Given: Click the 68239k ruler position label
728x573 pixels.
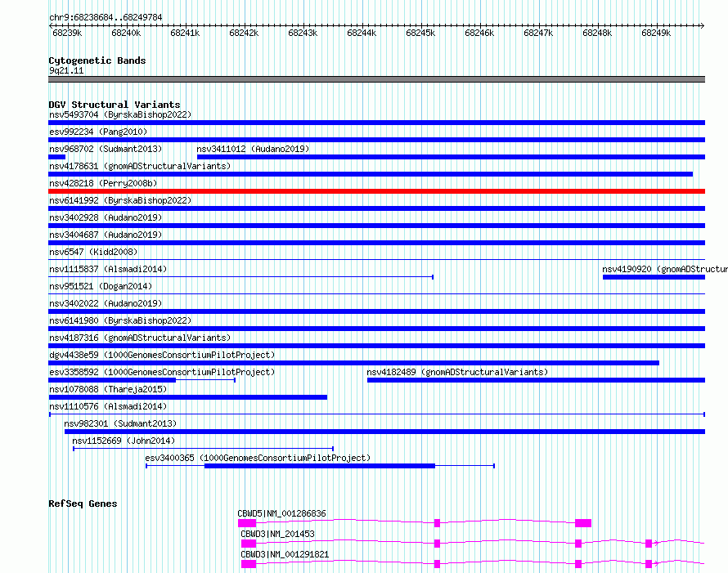Looking at the screenshot, I should (67, 33).
